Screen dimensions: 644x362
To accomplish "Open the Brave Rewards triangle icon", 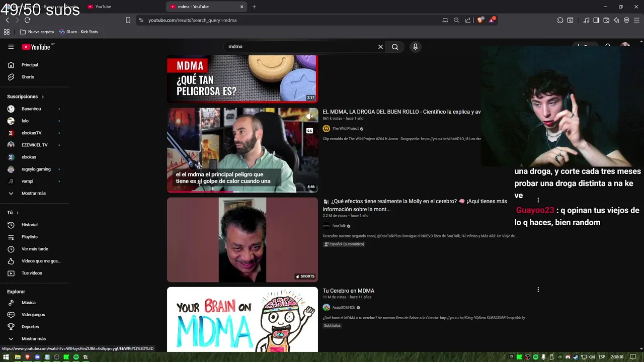I will click(492, 20).
